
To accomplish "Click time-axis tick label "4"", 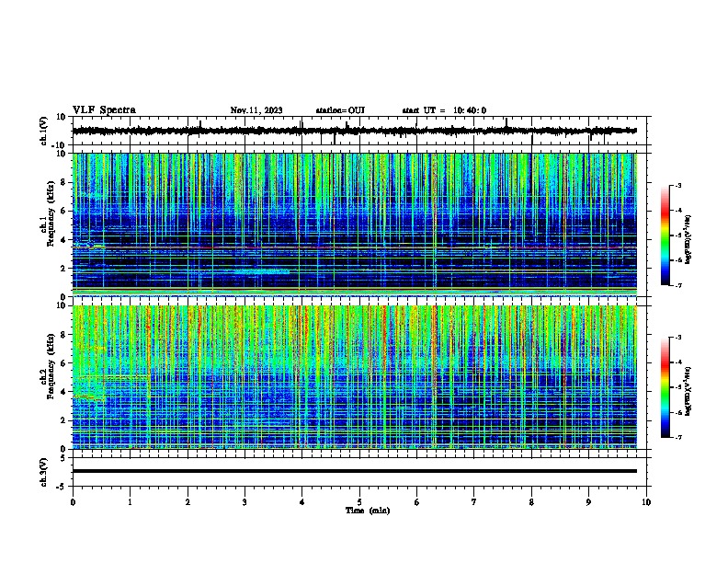I will coord(302,502).
